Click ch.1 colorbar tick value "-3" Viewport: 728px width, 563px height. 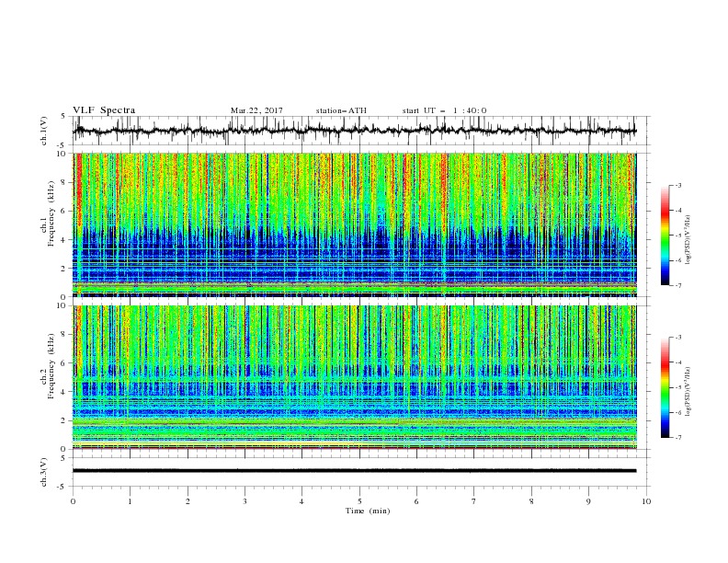[x=677, y=185]
